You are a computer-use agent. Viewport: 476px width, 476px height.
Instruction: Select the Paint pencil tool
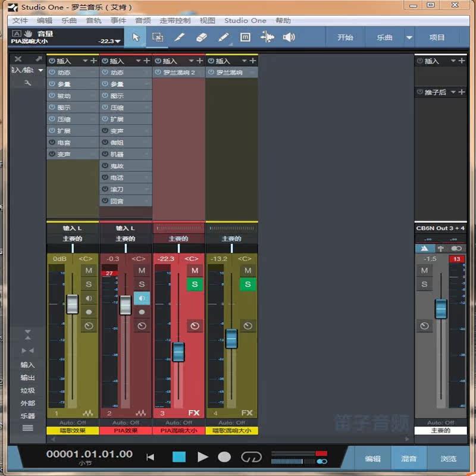tap(224, 37)
